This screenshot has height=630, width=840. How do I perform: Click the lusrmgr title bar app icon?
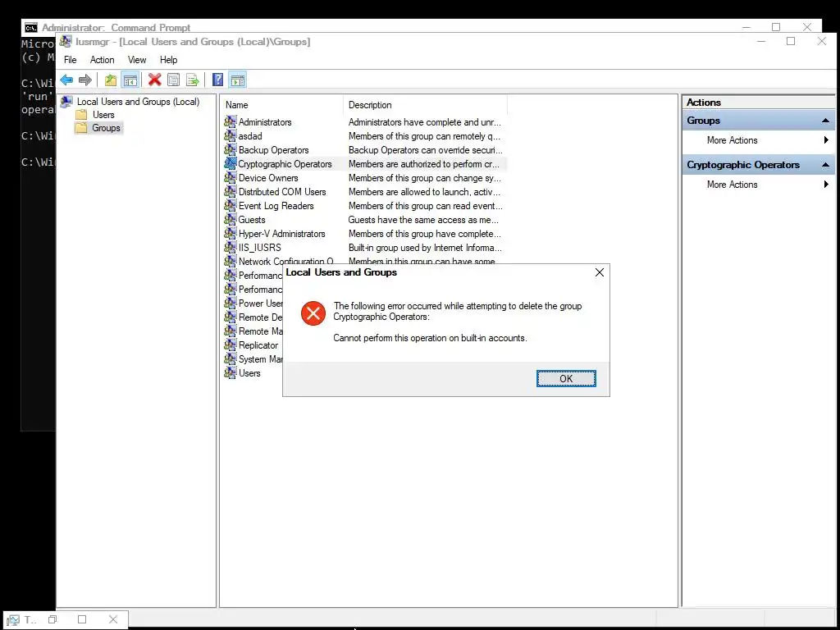66,41
